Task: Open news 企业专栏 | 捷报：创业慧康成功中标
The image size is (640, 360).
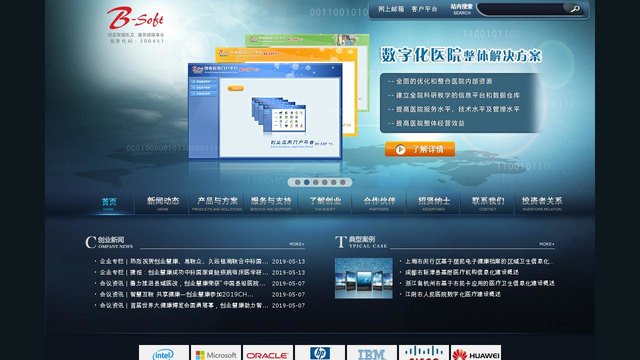Action: [184, 272]
